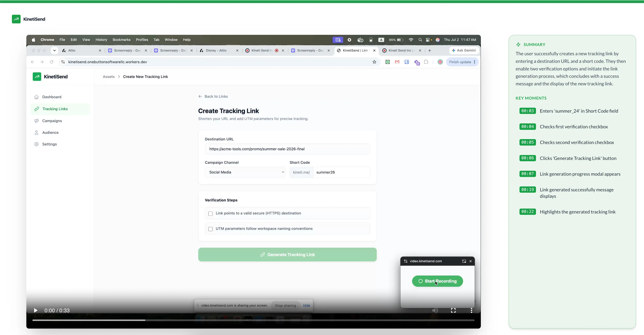Open the Extensions puzzle icon
644x335 pixels.
(426, 62)
